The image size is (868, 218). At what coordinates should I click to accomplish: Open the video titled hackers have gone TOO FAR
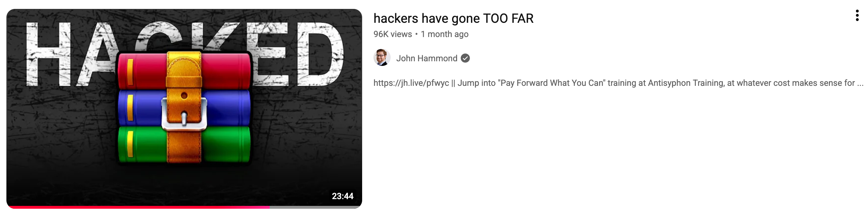tap(454, 18)
